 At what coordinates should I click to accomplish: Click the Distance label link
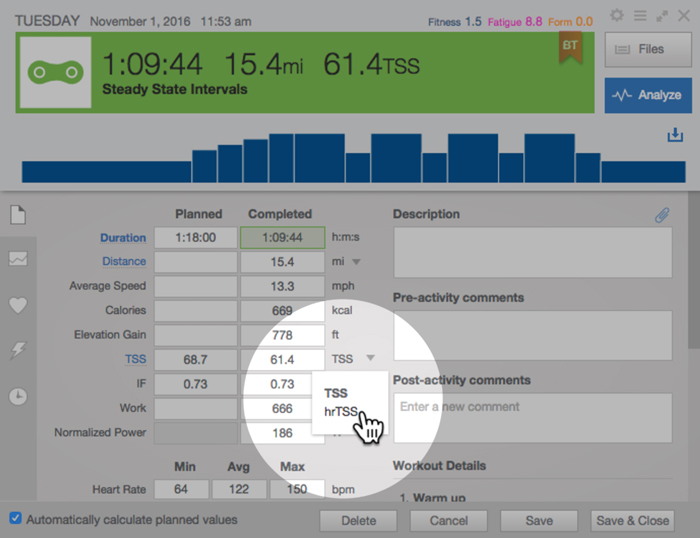coord(124,261)
